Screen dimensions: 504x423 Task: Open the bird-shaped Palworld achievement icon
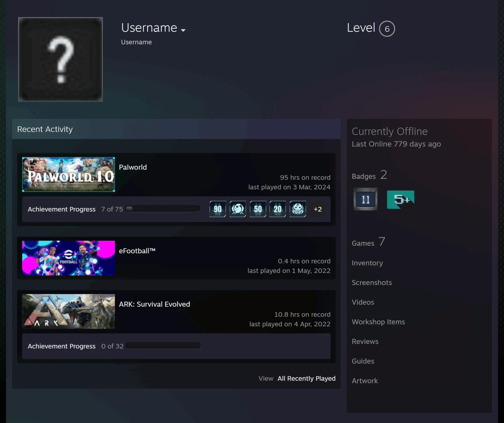(238, 209)
